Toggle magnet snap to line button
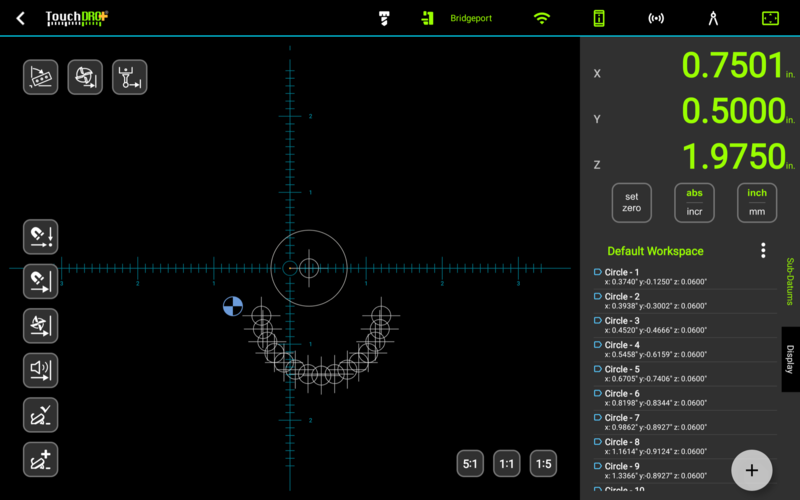The image size is (800, 500). (x=41, y=281)
